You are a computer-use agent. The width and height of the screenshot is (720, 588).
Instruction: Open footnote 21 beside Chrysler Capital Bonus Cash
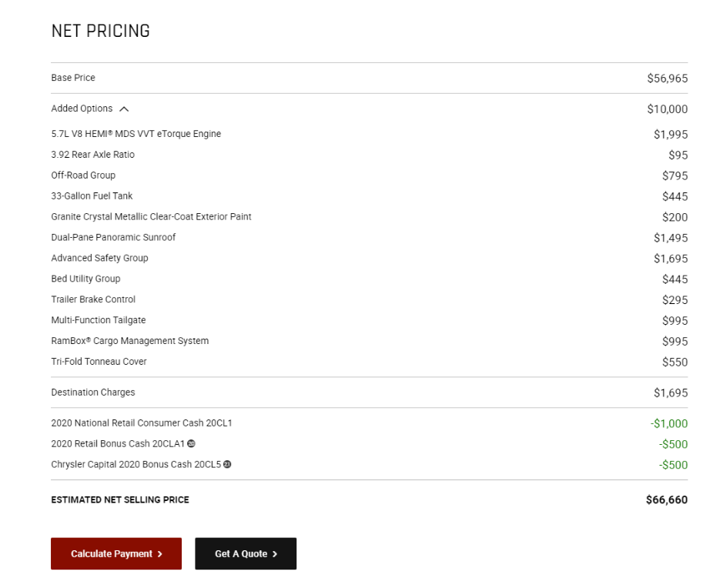click(x=227, y=464)
